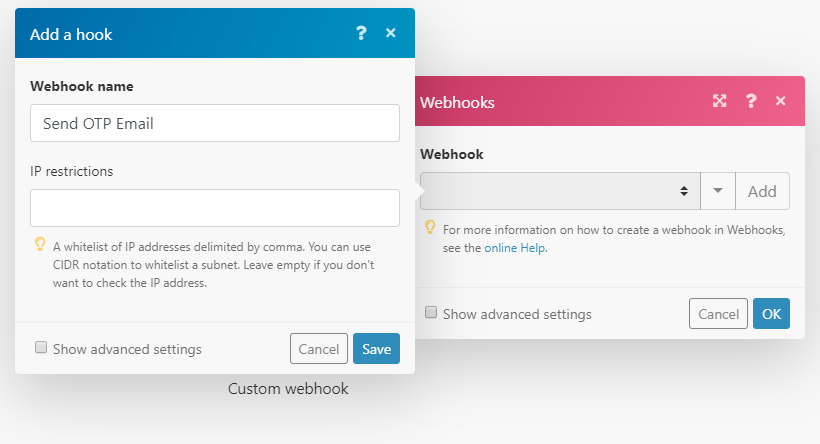Open the Webhook selection dropdown

pos(559,191)
